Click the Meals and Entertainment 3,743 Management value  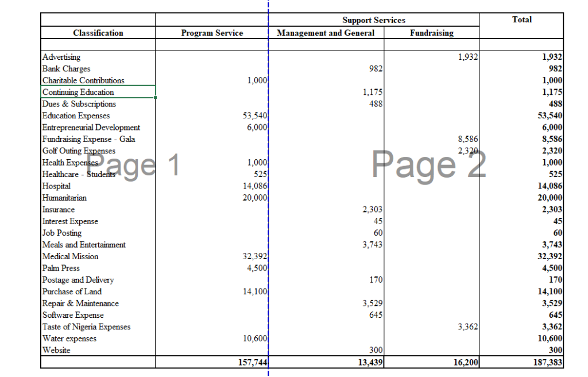(327, 245)
